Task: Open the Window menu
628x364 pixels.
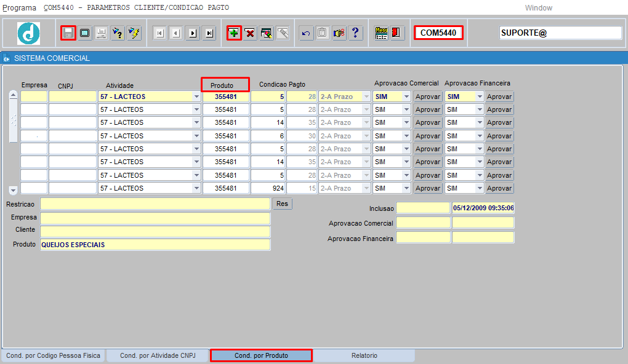Action: (538, 7)
